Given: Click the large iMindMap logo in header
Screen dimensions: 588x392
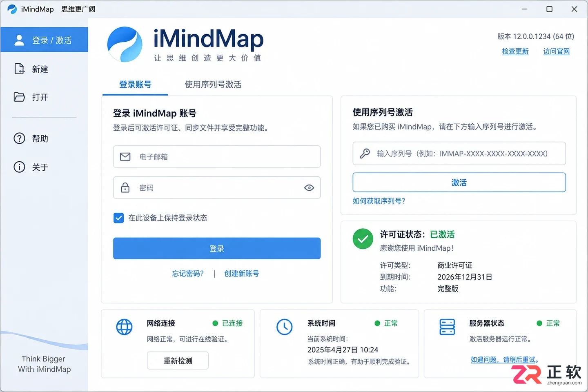Looking at the screenshot, I should tap(125, 45).
